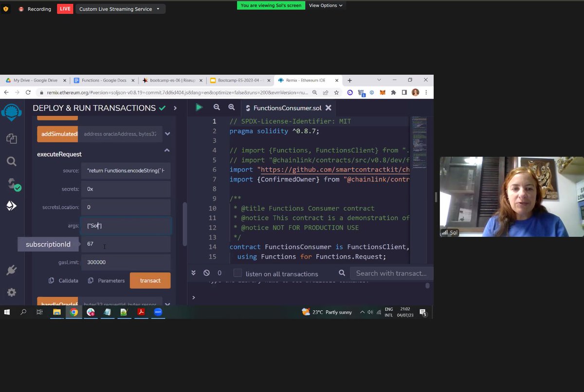This screenshot has width=584, height=392.
Task: Go back in browser
Action: tap(6, 92)
